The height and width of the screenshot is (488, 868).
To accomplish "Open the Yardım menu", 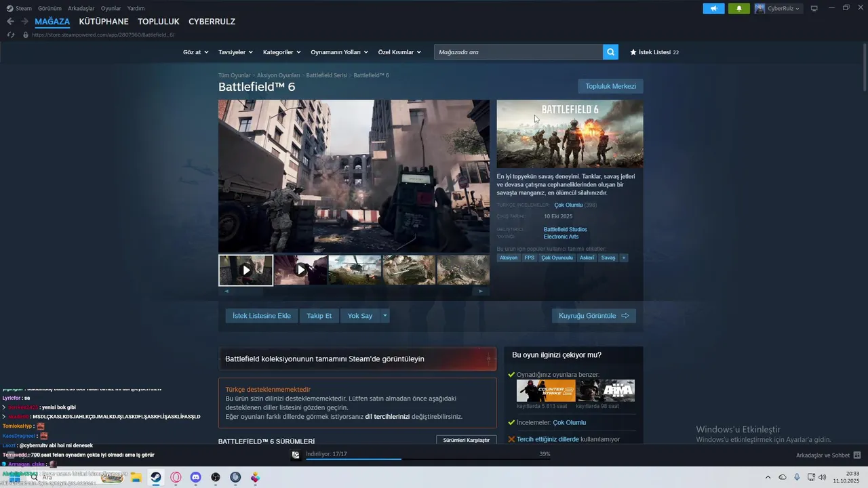I will (x=136, y=8).
